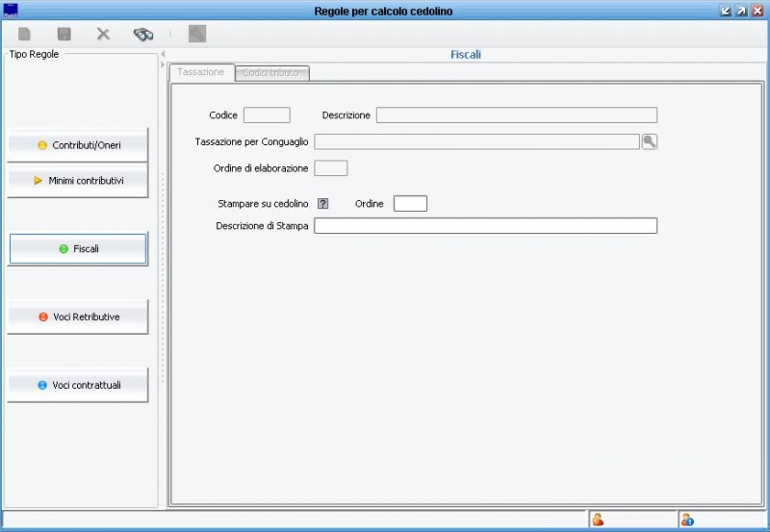Click the wrench tool icon in toolbar

[197, 34]
